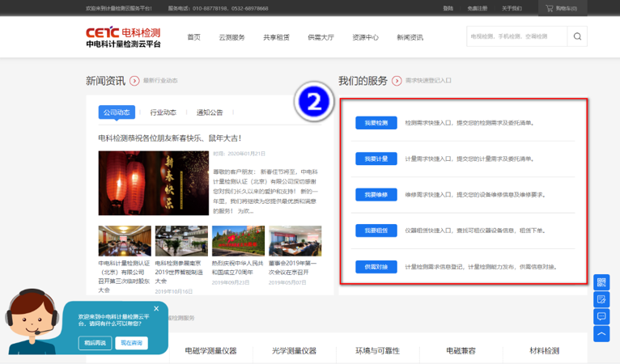This screenshot has height=364, width=620.
Task: Open 云测服务 in the navigation menu
Action: [x=231, y=37]
